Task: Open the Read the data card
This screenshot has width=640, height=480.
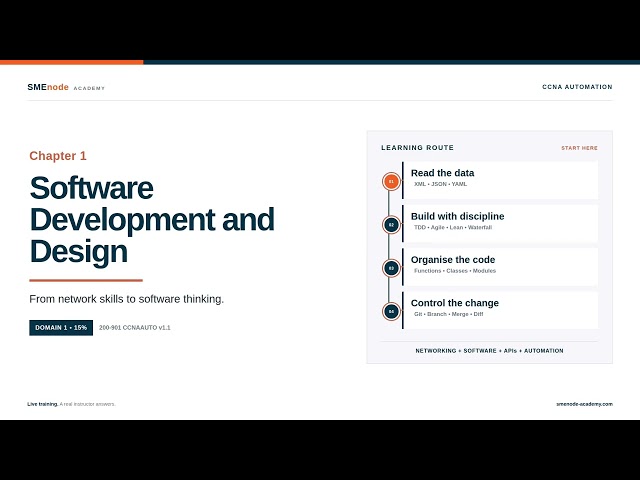Action: coord(500,180)
